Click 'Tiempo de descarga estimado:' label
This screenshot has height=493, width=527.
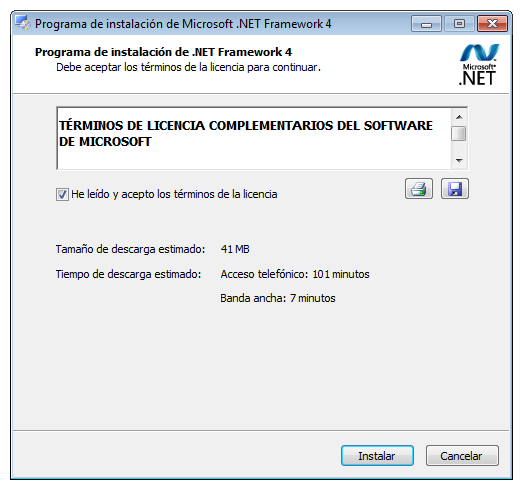coord(128,274)
